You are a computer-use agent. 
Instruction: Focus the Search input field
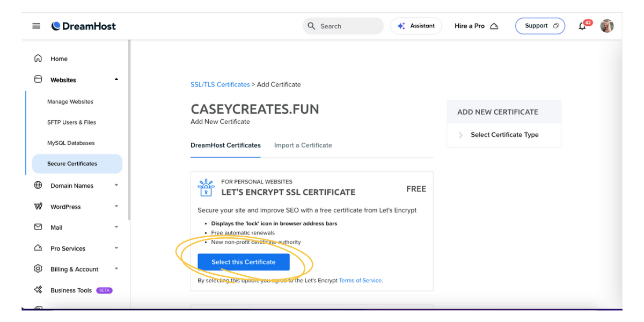[x=343, y=26]
